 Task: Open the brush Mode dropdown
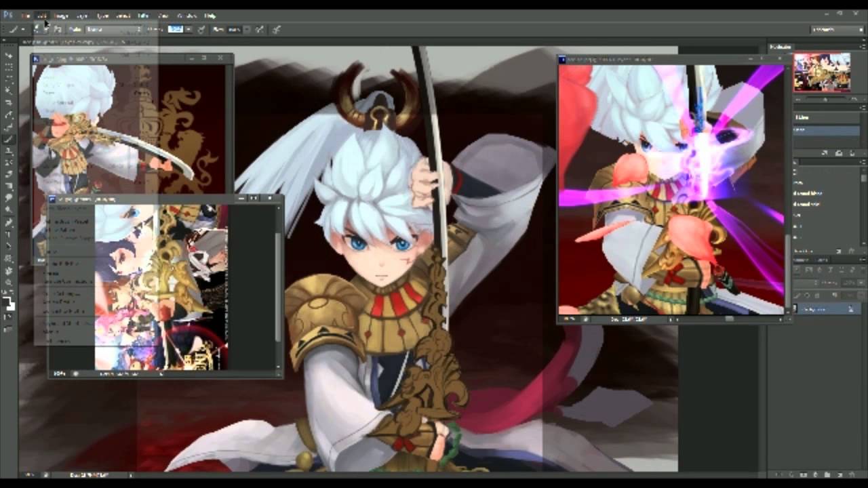point(113,29)
